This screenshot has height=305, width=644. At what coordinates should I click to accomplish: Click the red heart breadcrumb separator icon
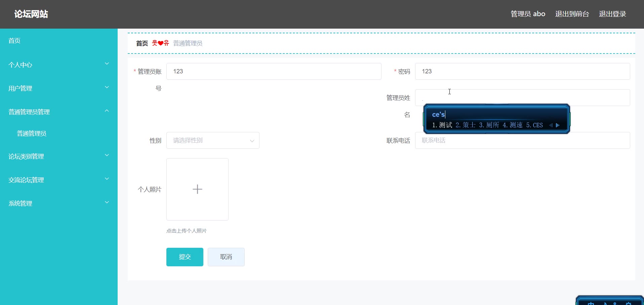point(160,43)
